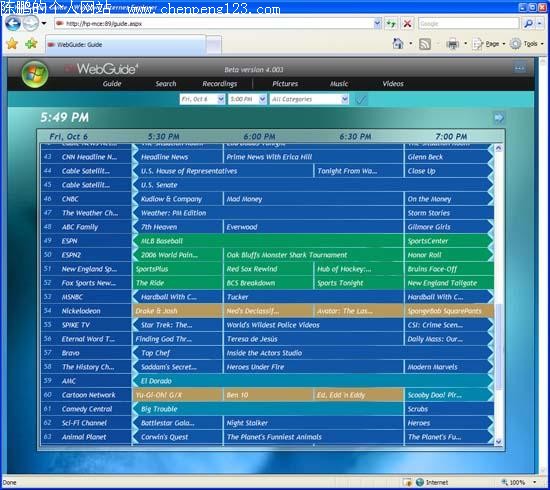Open a new blank browser tab
550x490 pixels.
coord(214,45)
